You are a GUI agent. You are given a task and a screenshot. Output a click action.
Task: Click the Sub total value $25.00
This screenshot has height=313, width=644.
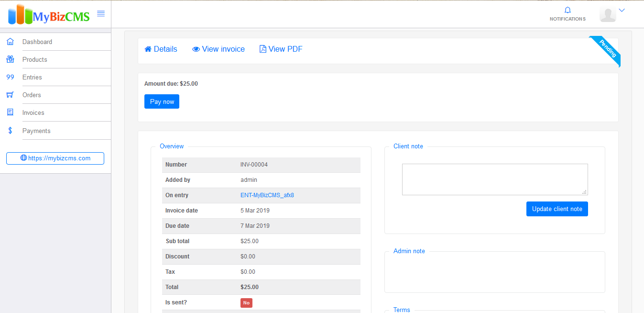click(x=250, y=241)
